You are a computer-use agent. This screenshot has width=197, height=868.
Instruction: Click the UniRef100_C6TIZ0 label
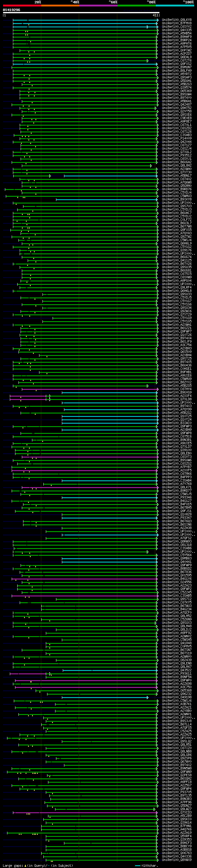[177, 748]
